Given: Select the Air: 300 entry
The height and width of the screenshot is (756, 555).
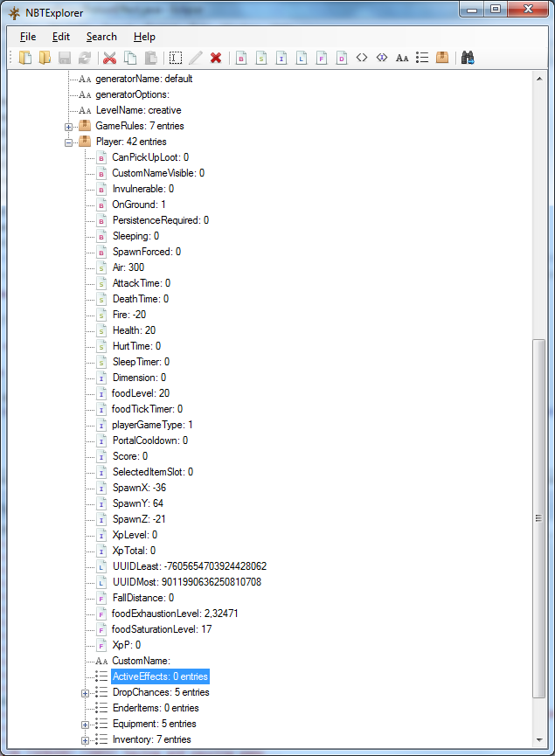Looking at the screenshot, I should pos(128,267).
